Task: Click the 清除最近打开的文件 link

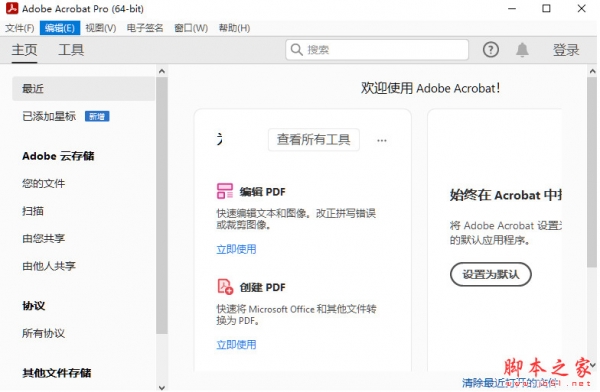Action: (x=510, y=382)
